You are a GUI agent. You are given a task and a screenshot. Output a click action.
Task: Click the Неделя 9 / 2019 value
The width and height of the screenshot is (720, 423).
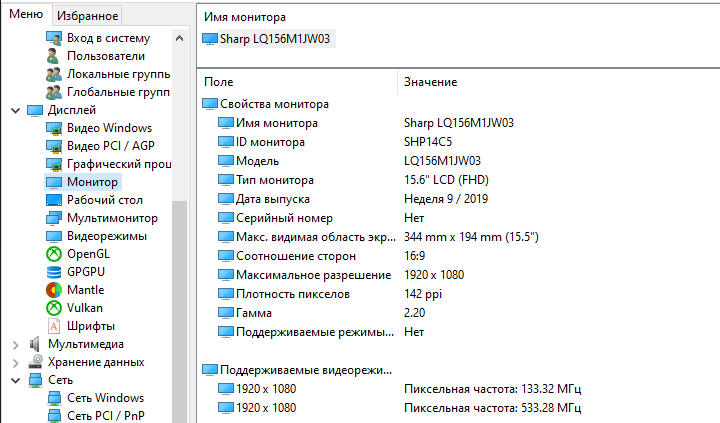(446, 199)
